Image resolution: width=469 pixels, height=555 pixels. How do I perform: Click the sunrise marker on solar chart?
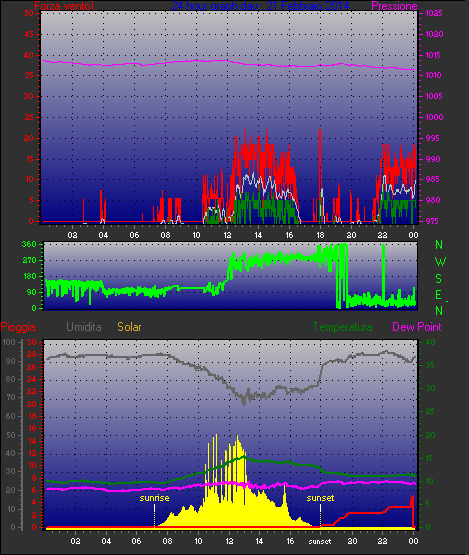pos(154,498)
